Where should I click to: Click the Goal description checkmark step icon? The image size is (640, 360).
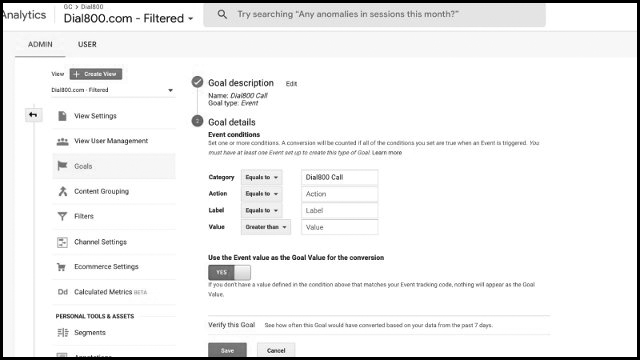click(197, 82)
